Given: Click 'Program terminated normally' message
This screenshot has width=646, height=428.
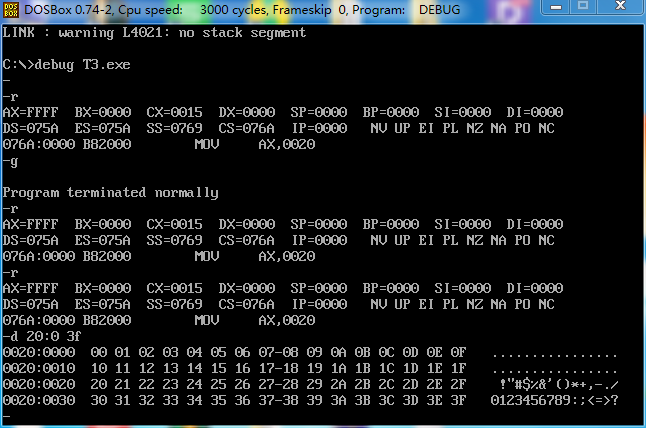Looking at the screenshot, I should click(x=110, y=193).
